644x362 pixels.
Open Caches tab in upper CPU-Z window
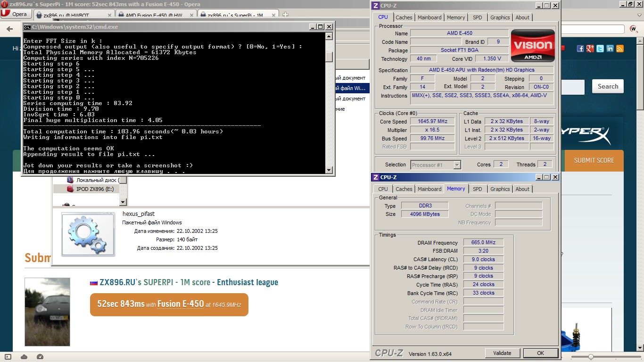(x=404, y=17)
